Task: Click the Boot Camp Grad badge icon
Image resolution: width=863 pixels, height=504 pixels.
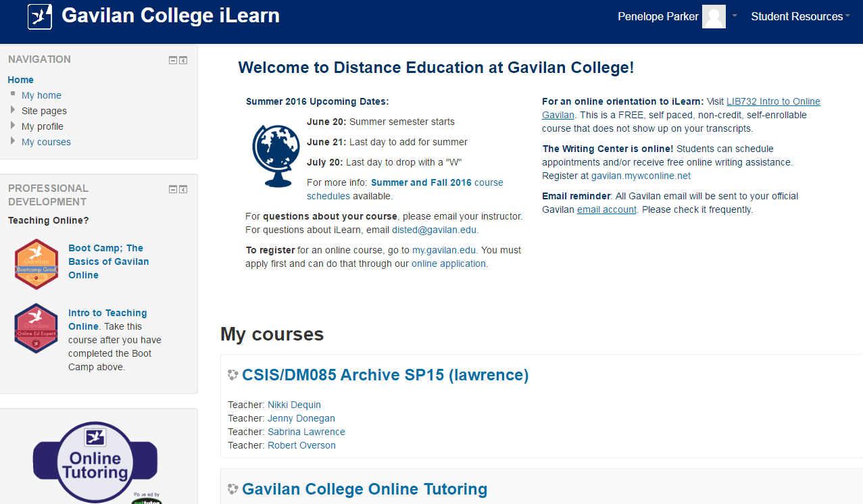Action: [x=36, y=264]
